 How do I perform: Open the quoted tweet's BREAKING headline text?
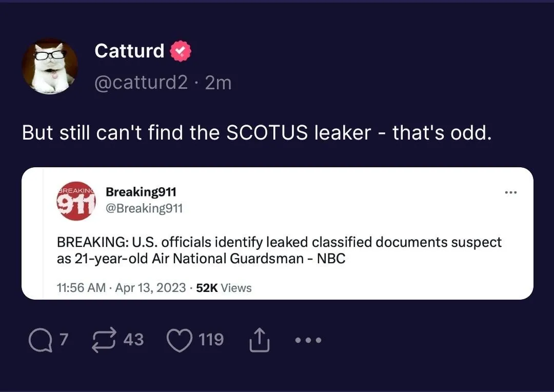279,250
